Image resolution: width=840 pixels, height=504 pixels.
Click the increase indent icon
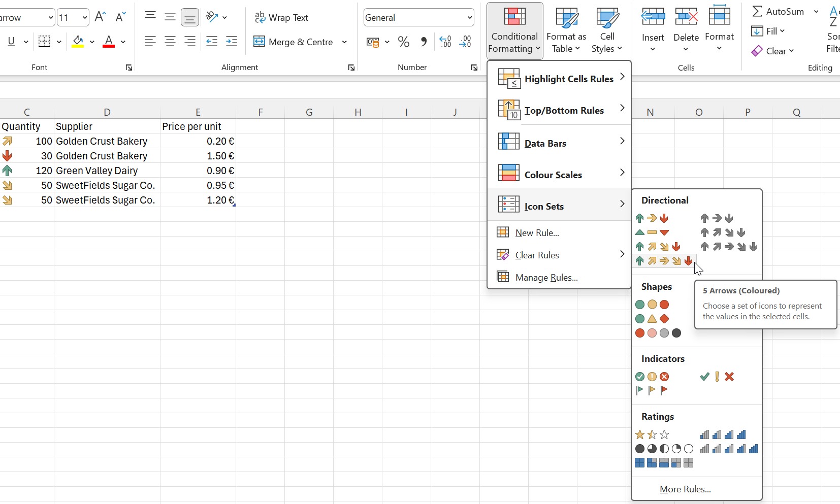pyautogui.click(x=232, y=42)
